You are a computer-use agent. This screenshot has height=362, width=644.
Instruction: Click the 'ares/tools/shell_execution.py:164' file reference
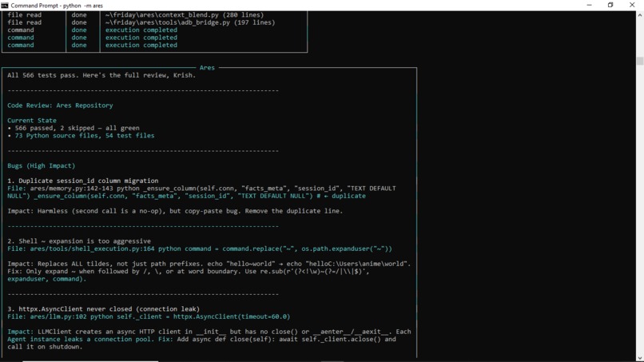pos(92,249)
